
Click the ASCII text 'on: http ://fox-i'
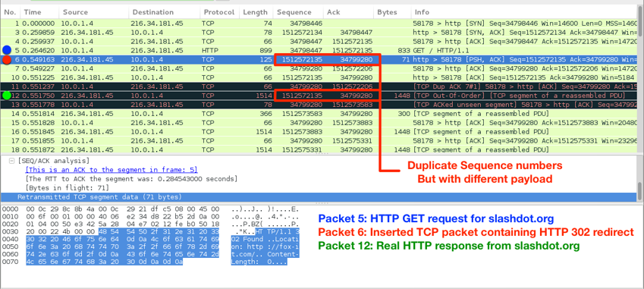click(265, 246)
